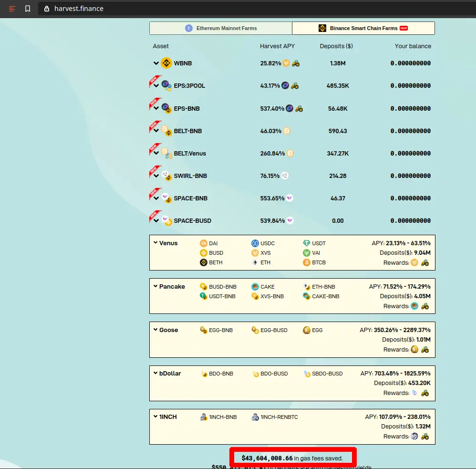Click the BUSD-BNB pair in Pancake

[218, 287]
